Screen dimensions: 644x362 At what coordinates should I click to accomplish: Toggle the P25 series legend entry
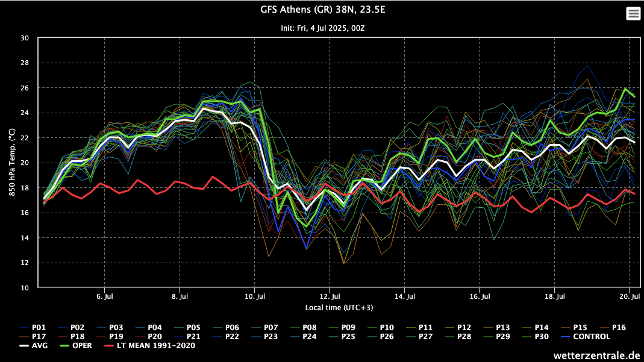pyautogui.click(x=348, y=336)
